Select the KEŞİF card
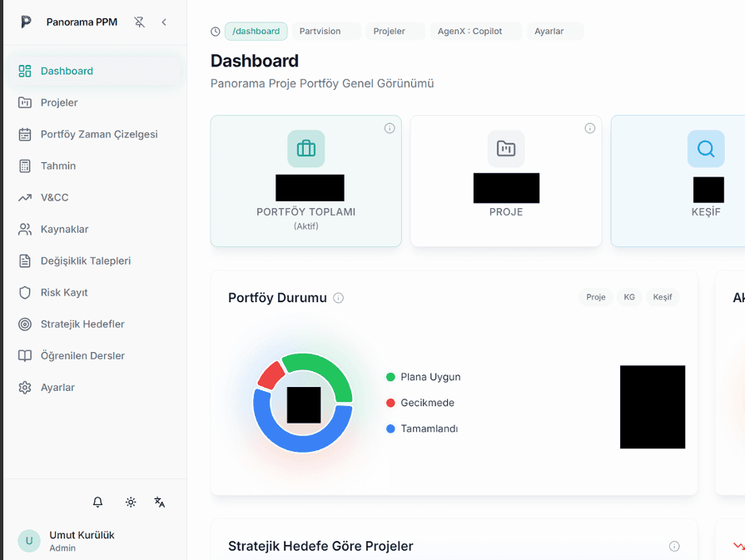The height and width of the screenshot is (560, 745). click(678, 181)
